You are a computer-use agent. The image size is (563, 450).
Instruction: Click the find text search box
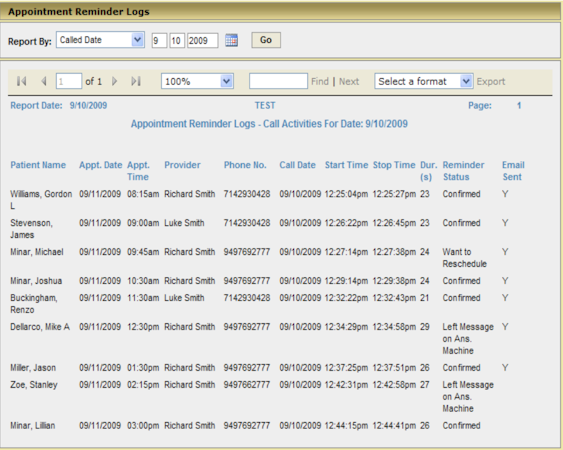coord(278,81)
